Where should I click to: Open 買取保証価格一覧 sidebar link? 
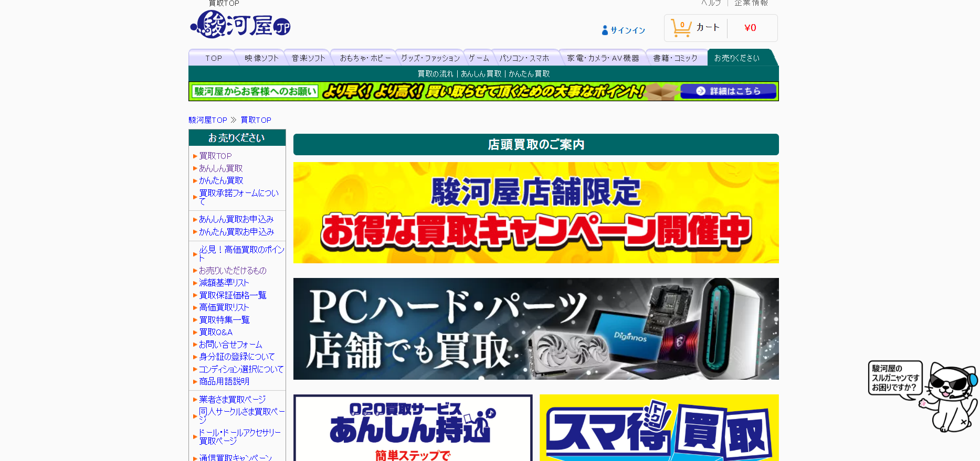[233, 295]
